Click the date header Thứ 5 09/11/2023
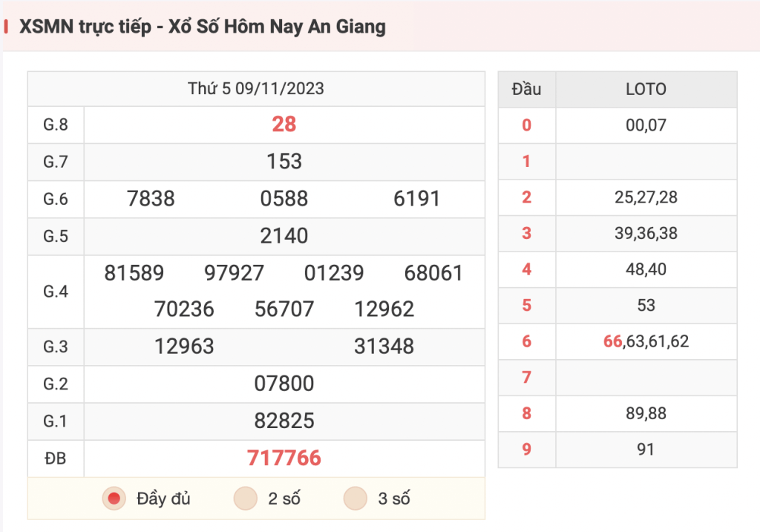 coord(256,89)
